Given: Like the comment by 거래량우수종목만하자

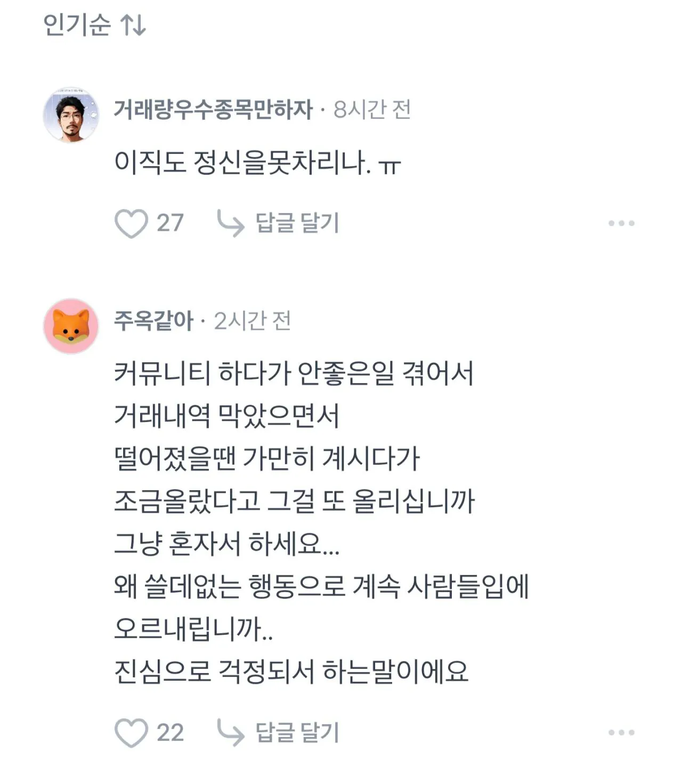Looking at the screenshot, I should point(131,223).
